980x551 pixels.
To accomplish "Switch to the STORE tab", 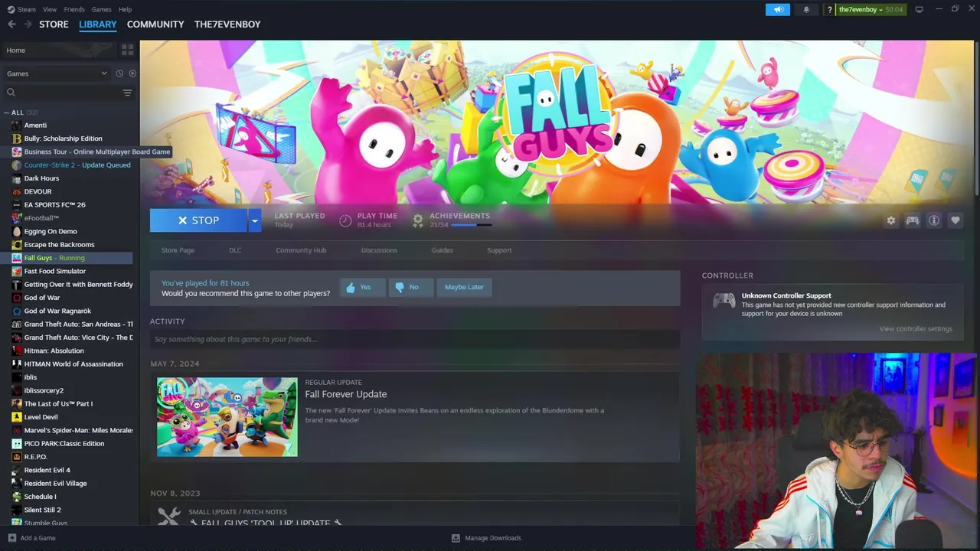I will tap(54, 24).
